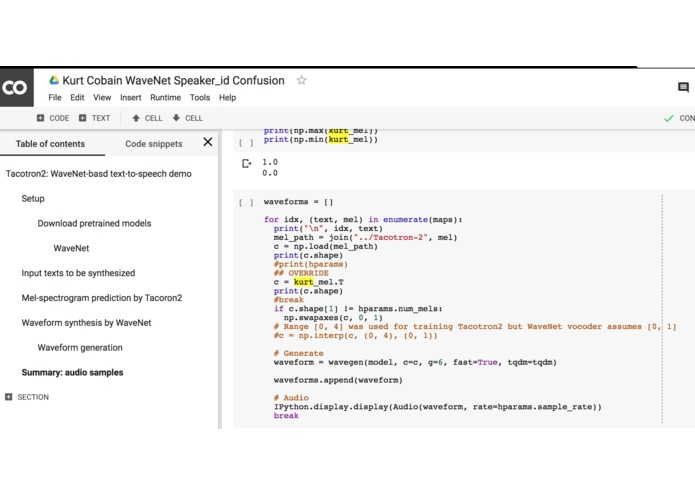Viewport: 695px width, 494px height.
Task: Click output value 1.0
Action: click(270, 162)
